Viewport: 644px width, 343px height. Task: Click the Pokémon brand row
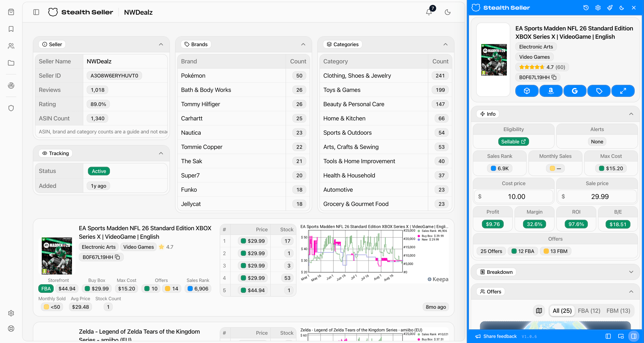point(243,76)
